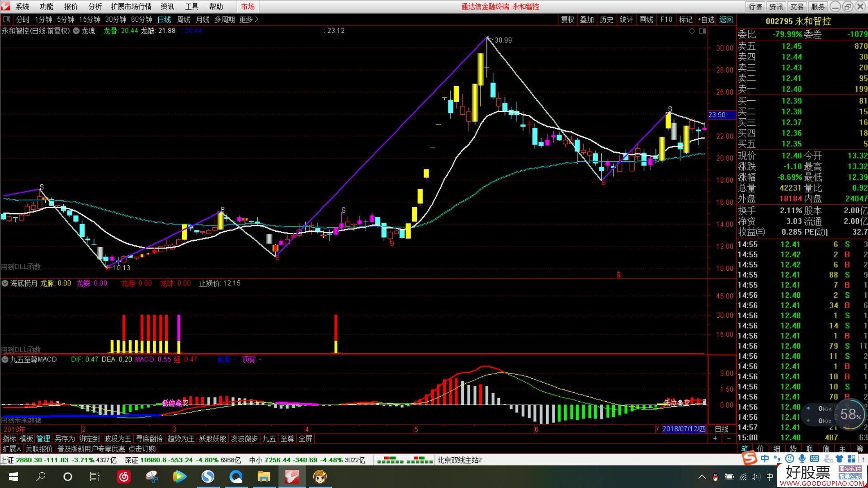The width and height of the screenshot is (868, 488).
Task: Switch to 交易 tab at top right
Action: coord(797,6)
